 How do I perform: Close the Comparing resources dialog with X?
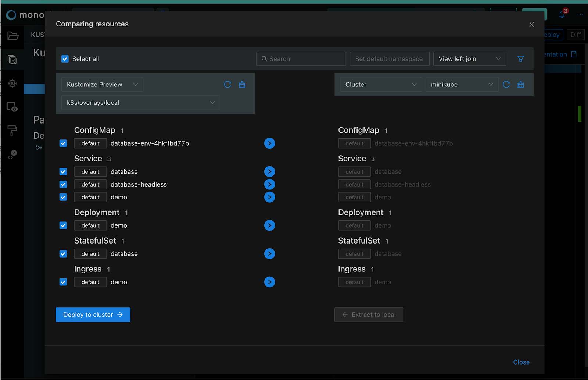pos(531,25)
